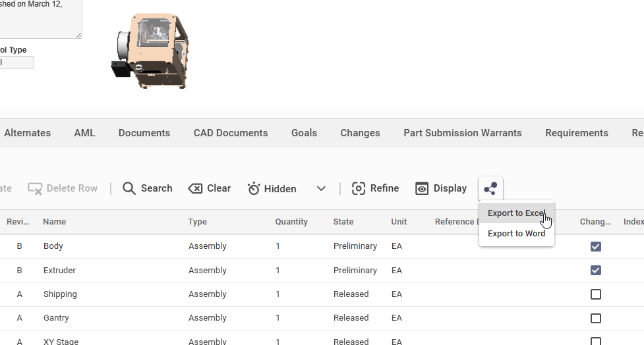
Task: Go to the Requirements tab
Action: (x=576, y=133)
